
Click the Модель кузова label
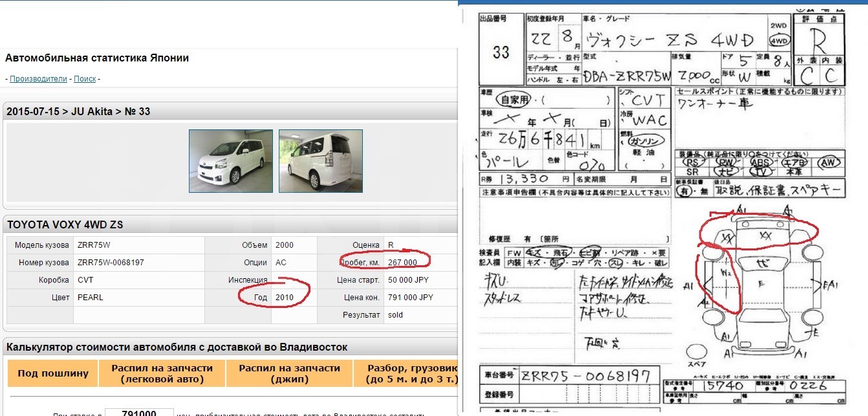coord(41,245)
